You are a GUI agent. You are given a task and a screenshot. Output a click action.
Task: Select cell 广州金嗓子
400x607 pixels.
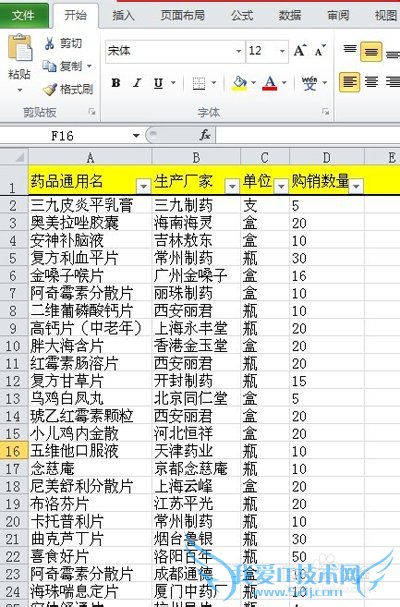pyautogui.click(x=196, y=276)
